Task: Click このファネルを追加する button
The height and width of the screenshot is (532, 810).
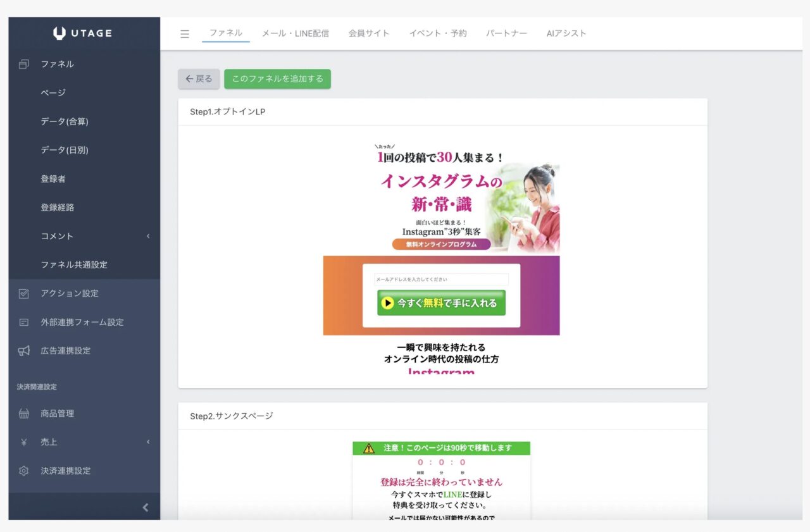Action: 277,79
